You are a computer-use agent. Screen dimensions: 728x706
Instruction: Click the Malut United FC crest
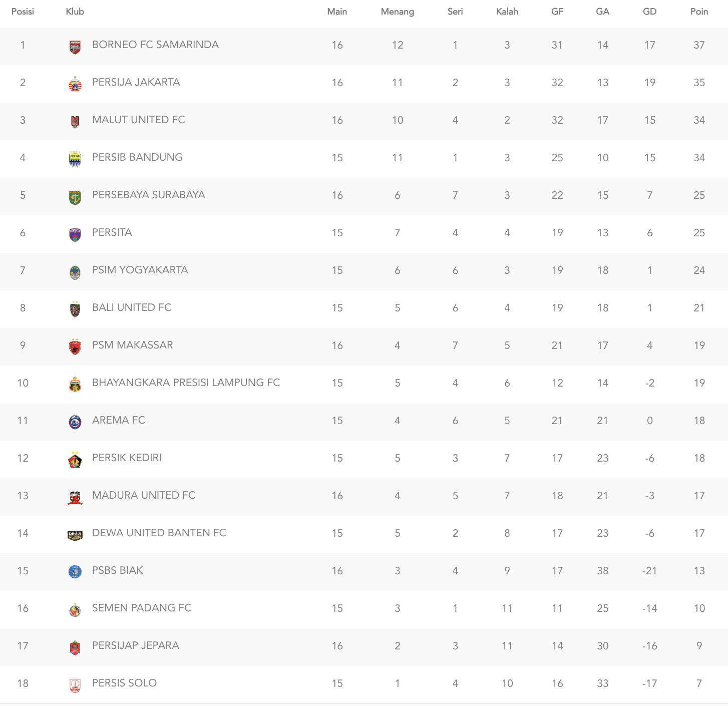(x=75, y=122)
